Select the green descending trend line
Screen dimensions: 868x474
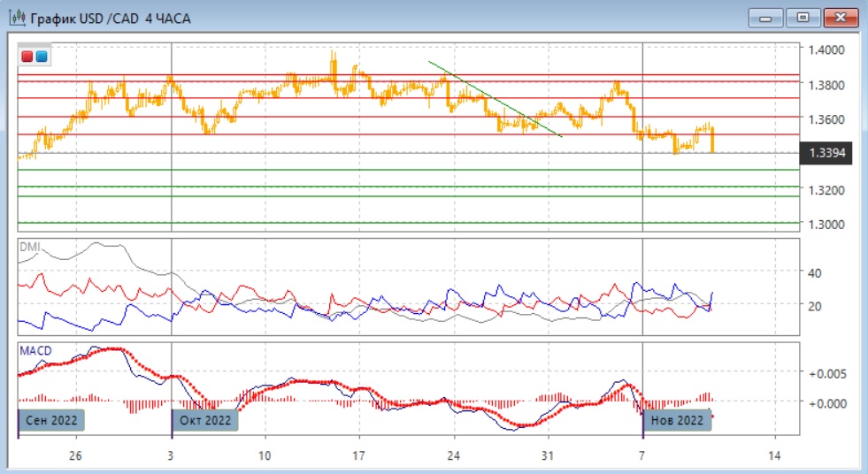495,99
